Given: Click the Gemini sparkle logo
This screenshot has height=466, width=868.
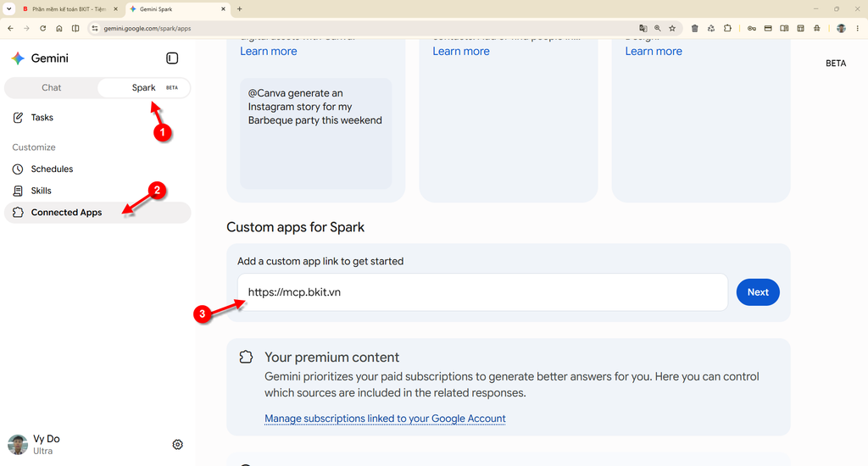Looking at the screenshot, I should point(18,58).
